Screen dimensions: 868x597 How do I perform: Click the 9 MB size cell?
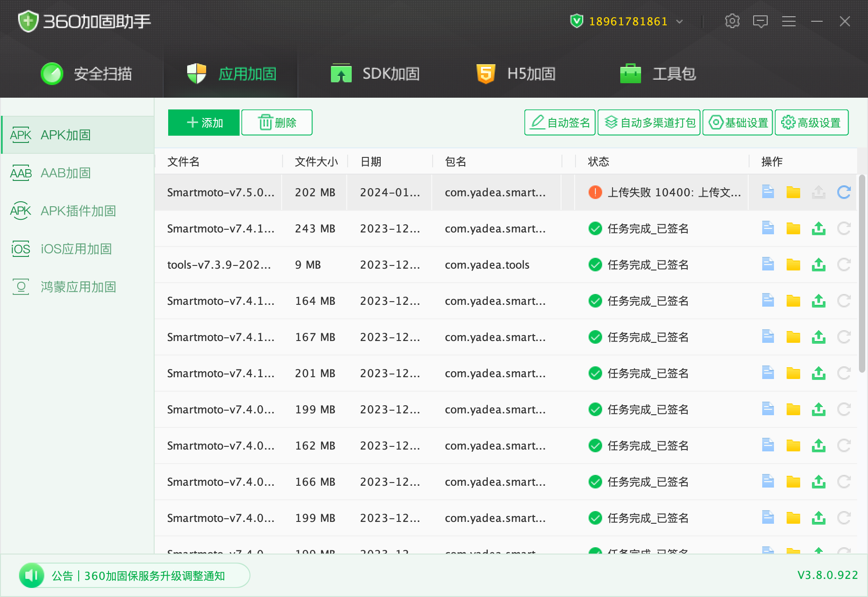(308, 265)
